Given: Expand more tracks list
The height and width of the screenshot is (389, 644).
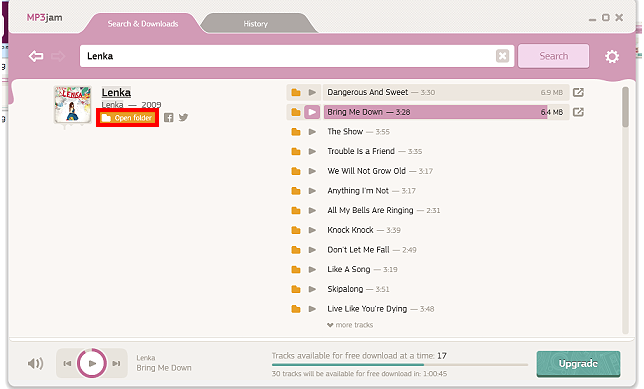Looking at the screenshot, I should coord(350,325).
